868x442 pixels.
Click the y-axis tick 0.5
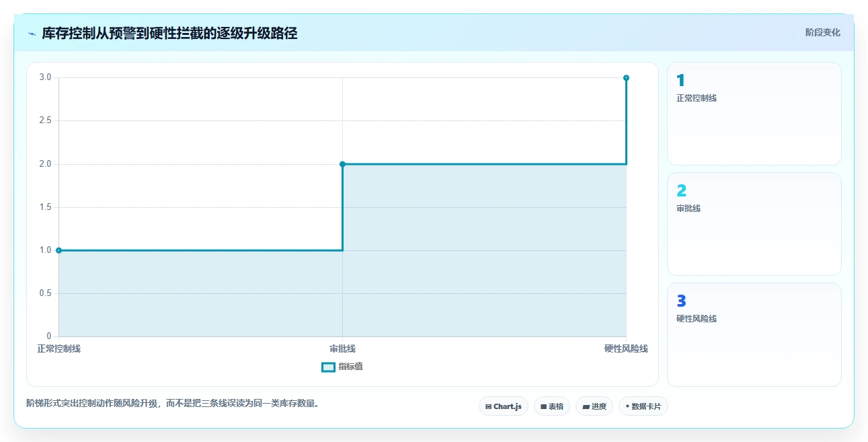coord(45,293)
